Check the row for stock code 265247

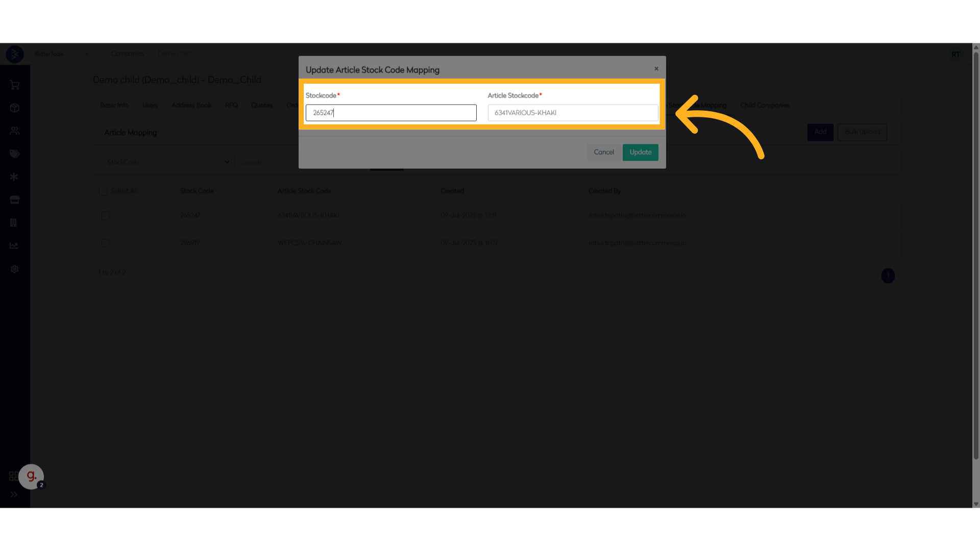point(106,216)
